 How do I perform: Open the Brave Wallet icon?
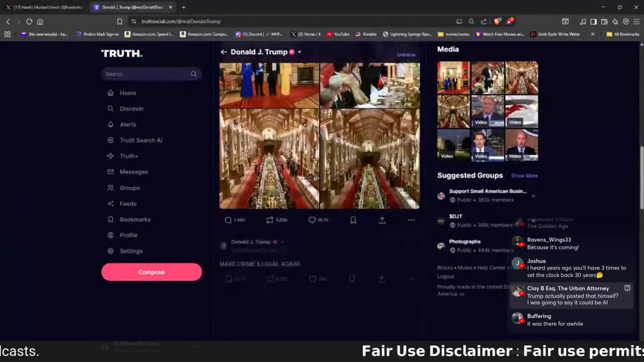click(x=604, y=22)
